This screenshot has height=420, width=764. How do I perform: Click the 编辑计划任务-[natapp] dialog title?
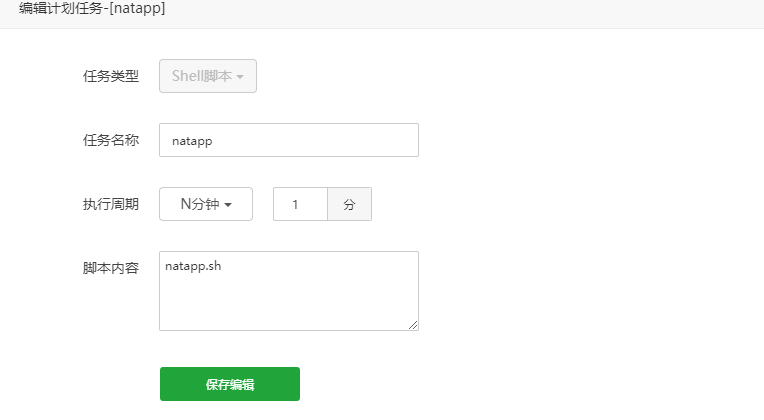pyautogui.click(x=92, y=8)
